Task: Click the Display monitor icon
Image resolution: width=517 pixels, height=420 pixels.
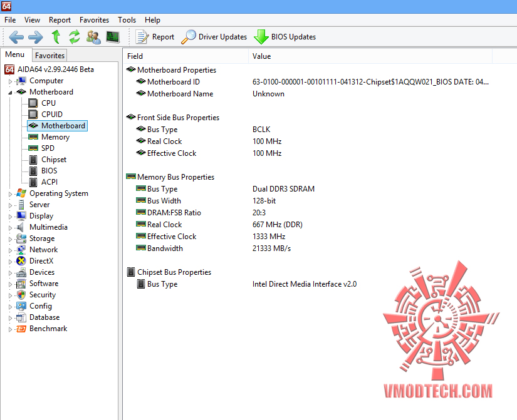Action: pyautogui.click(x=21, y=216)
